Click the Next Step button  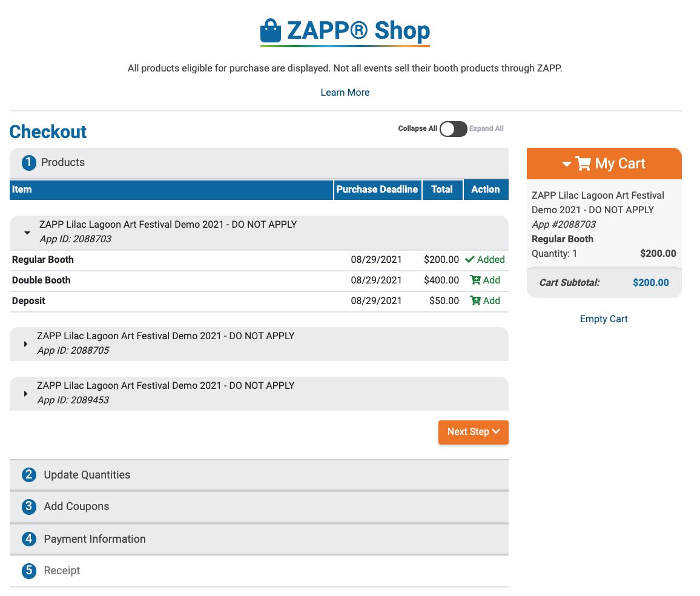click(x=473, y=432)
